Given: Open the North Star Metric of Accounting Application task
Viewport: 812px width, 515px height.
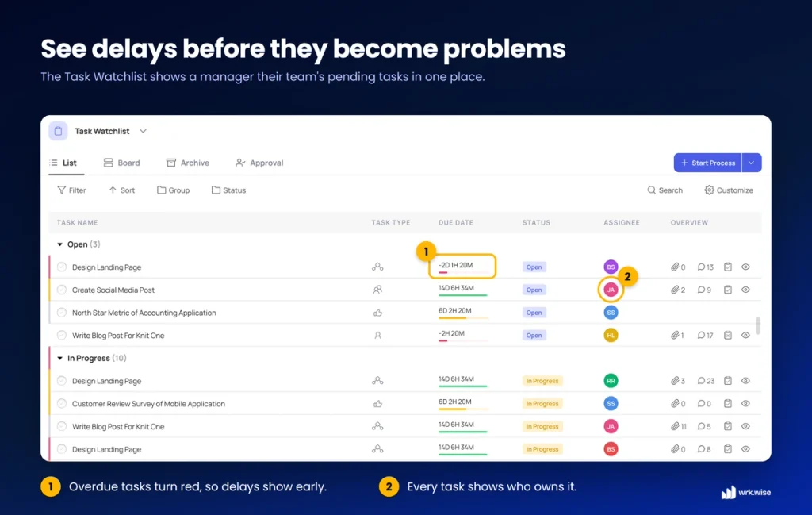Looking at the screenshot, I should point(144,313).
